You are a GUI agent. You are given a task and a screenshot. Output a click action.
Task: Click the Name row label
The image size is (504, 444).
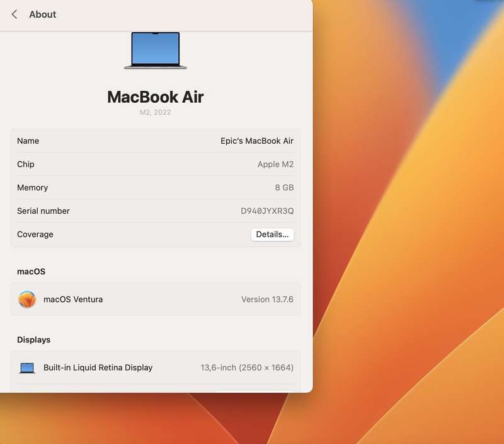coord(28,141)
